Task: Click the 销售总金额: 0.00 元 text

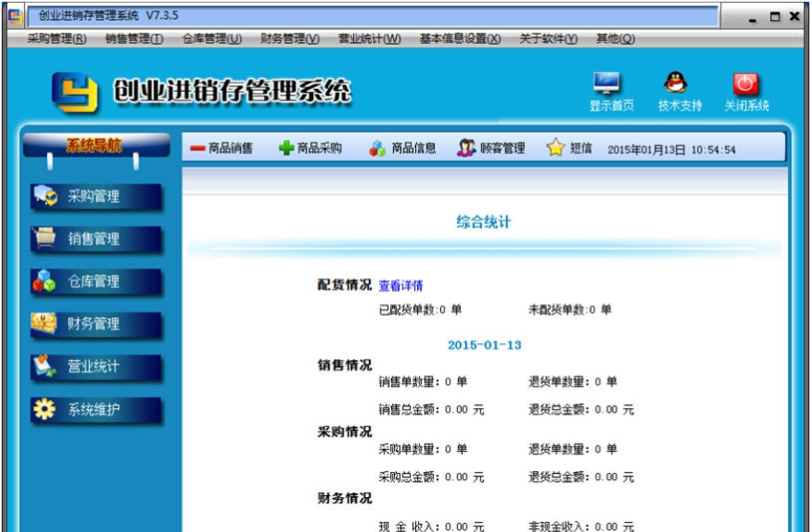Action: pyautogui.click(x=431, y=410)
